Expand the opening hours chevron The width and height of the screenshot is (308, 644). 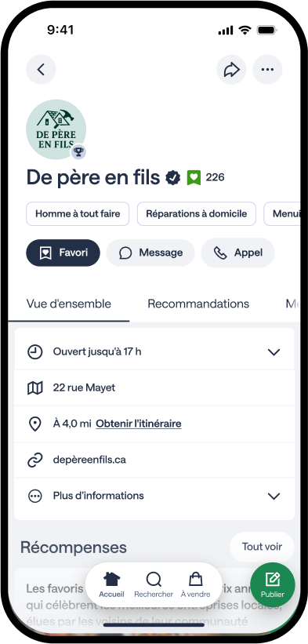pos(274,352)
